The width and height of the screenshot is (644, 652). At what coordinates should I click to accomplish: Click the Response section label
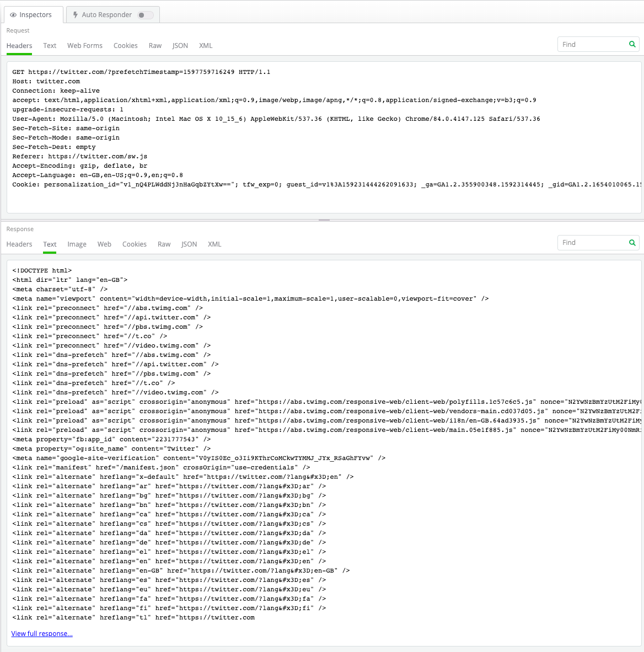[20, 229]
